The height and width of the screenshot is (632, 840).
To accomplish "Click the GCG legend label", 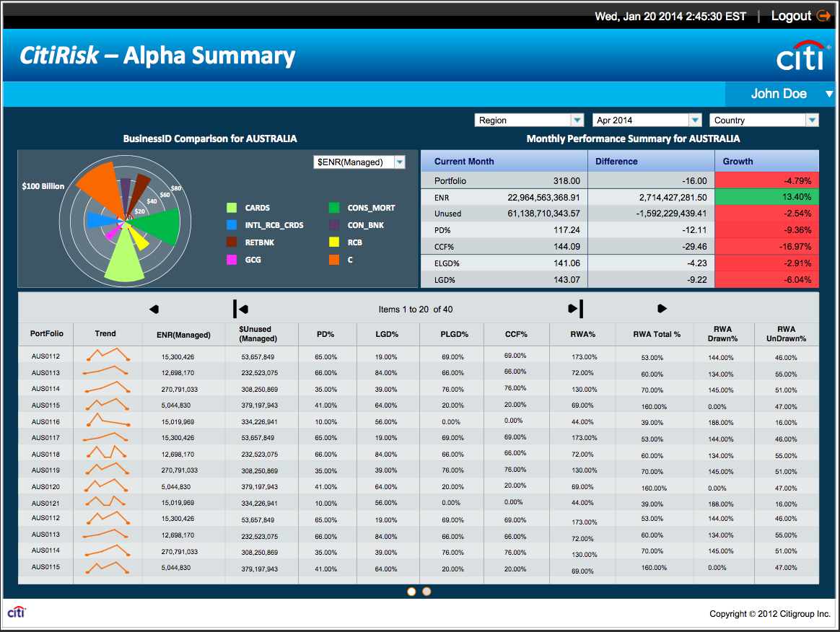I will tap(253, 260).
